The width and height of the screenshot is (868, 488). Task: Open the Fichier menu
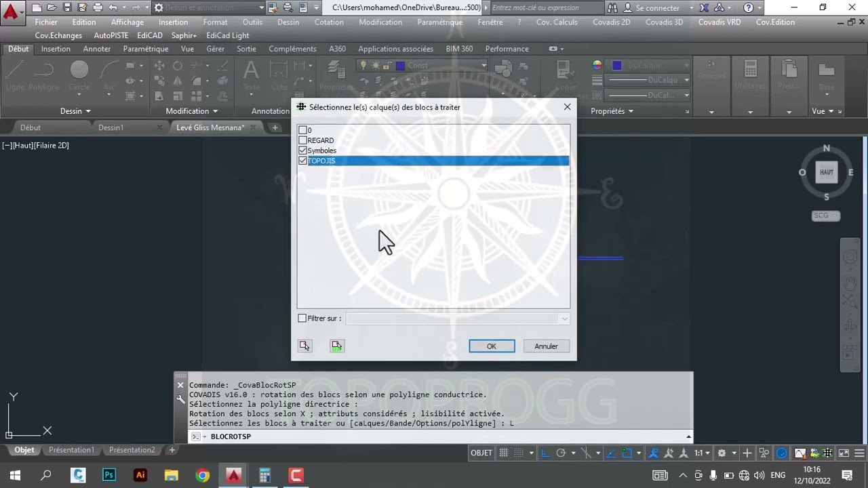pos(46,22)
